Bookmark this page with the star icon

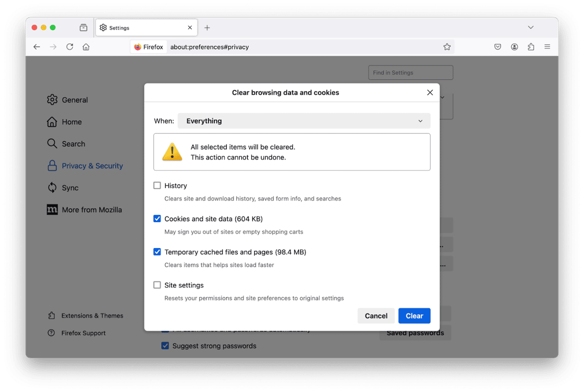tap(447, 47)
